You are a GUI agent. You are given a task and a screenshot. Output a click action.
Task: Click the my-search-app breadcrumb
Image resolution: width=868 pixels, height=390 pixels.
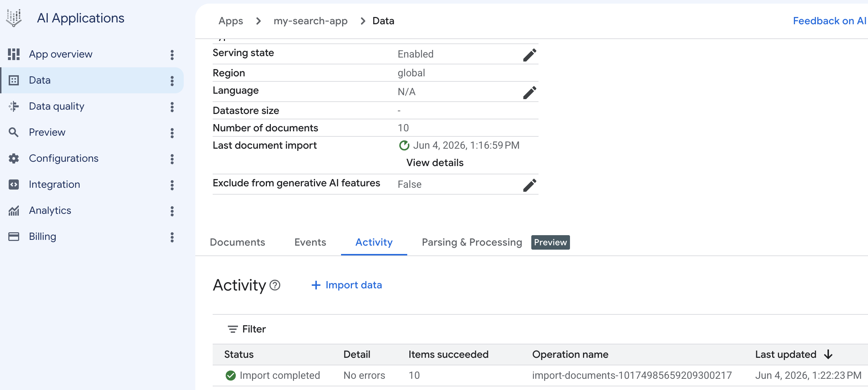[x=310, y=21]
